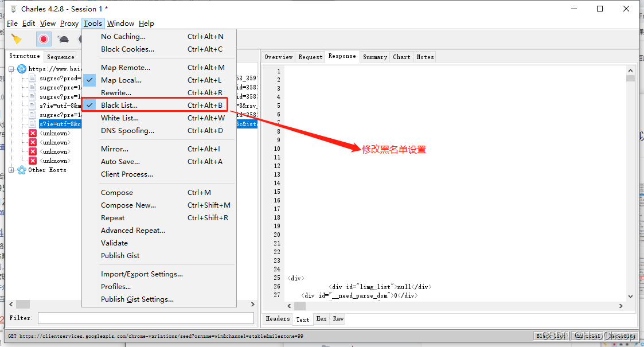Click the globe icon of the baidu host
This screenshot has height=347, width=644.
22,69
